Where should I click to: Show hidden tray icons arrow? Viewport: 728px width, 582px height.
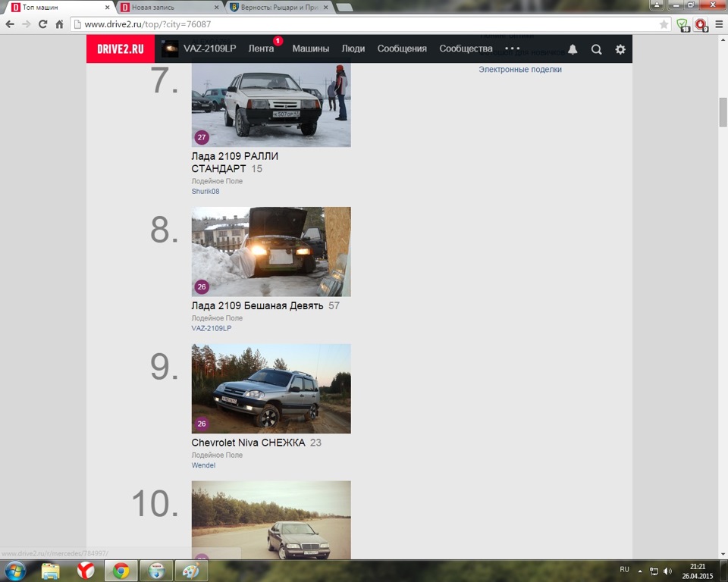[x=640, y=571]
